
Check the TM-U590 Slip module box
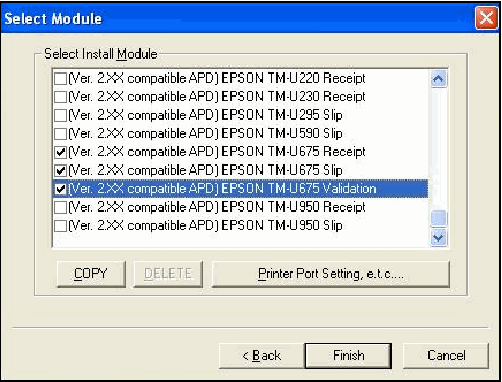(60, 134)
